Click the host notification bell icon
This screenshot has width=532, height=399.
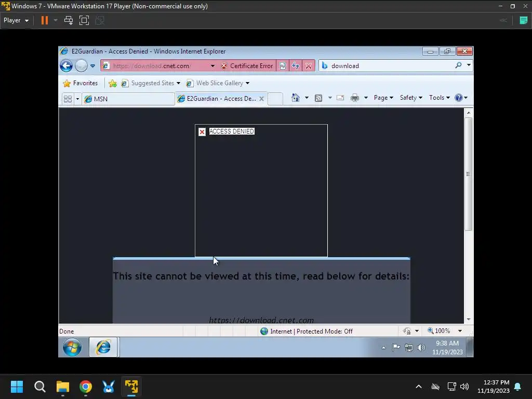pos(518,387)
